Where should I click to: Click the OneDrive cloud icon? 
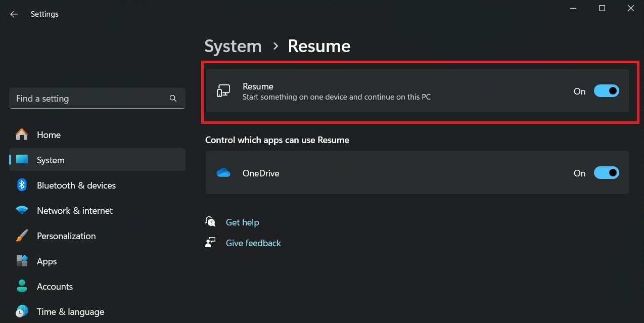click(x=223, y=173)
